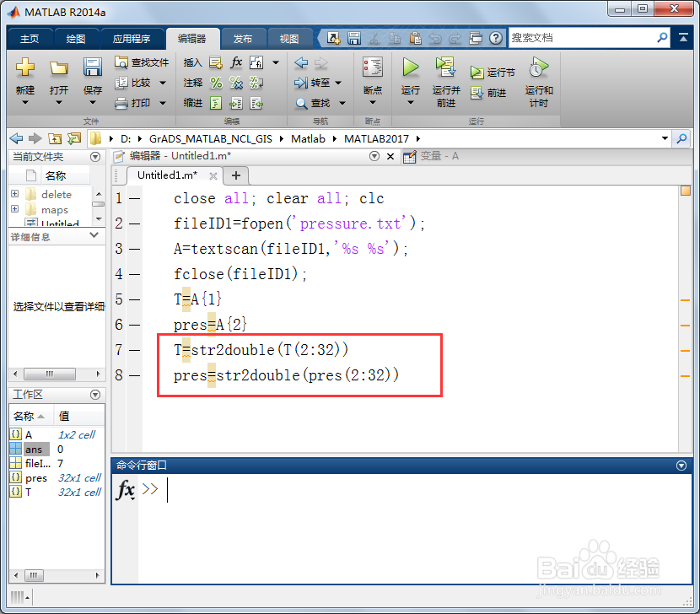Click the quick access paste icon

click(x=415, y=39)
